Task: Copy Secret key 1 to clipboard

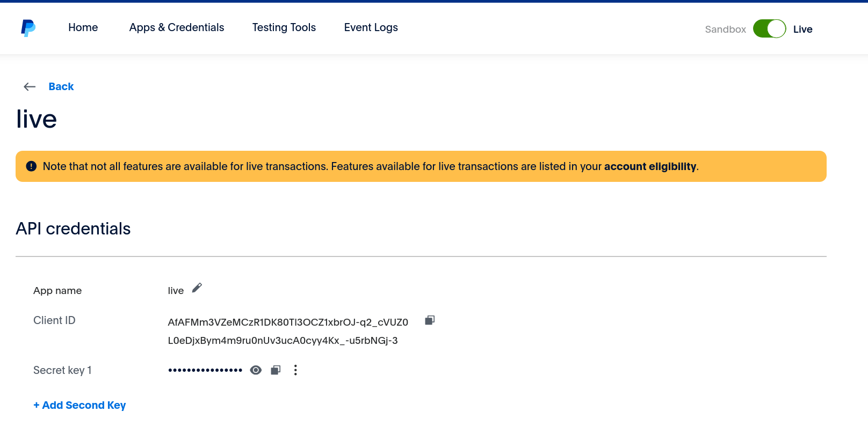Action: pyautogui.click(x=276, y=370)
